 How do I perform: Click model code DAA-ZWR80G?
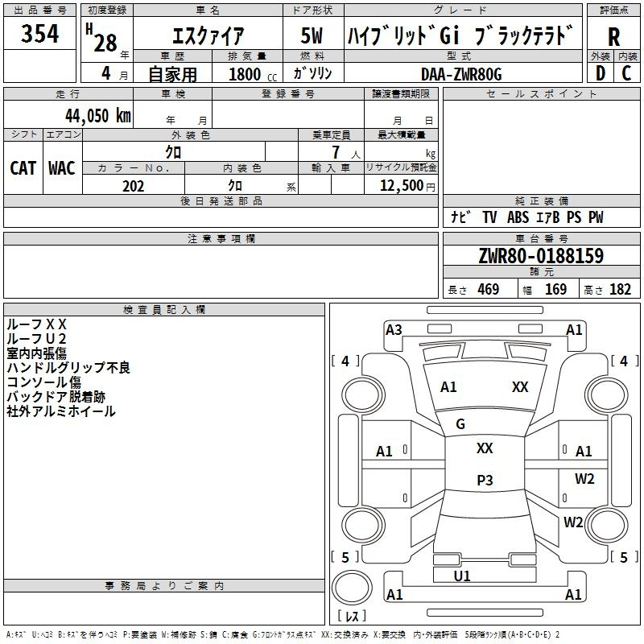pos(461,74)
